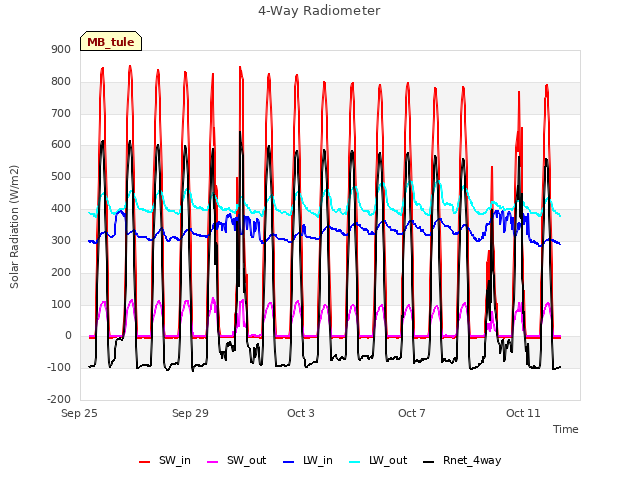Click the 200 y-axis tick label

pyautogui.click(x=61, y=272)
